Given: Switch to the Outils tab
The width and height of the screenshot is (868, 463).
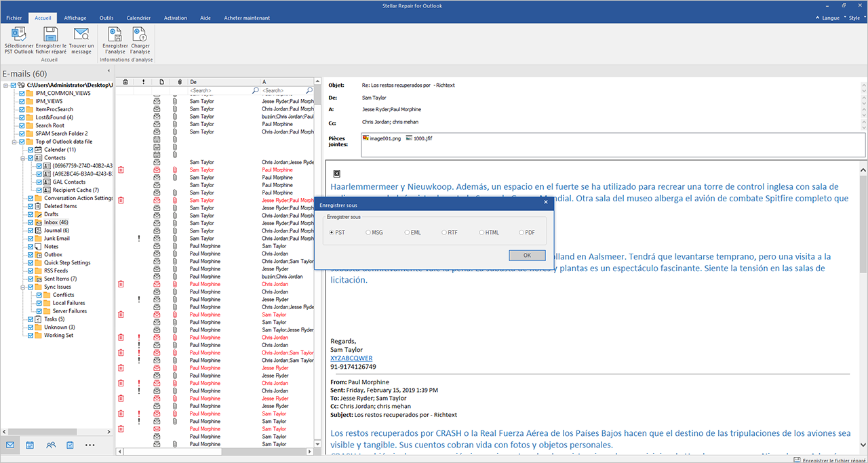Looking at the screenshot, I should pyautogui.click(x=106, y=18).
